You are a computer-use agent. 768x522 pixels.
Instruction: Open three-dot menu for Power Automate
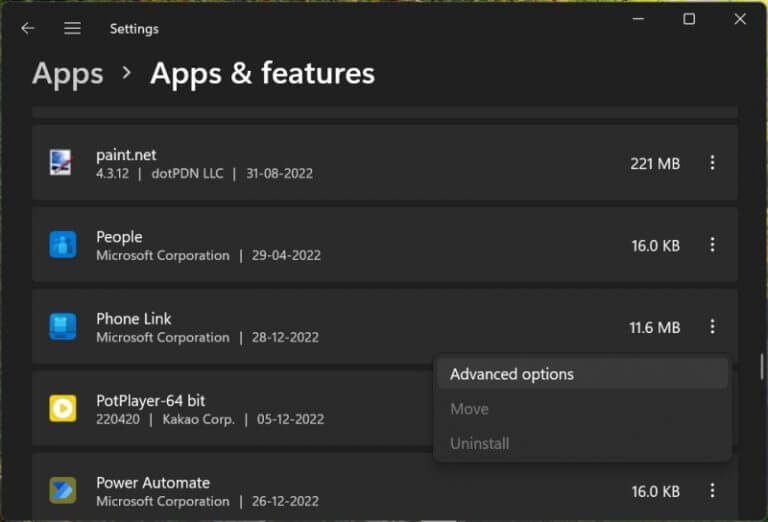point(712,490)
